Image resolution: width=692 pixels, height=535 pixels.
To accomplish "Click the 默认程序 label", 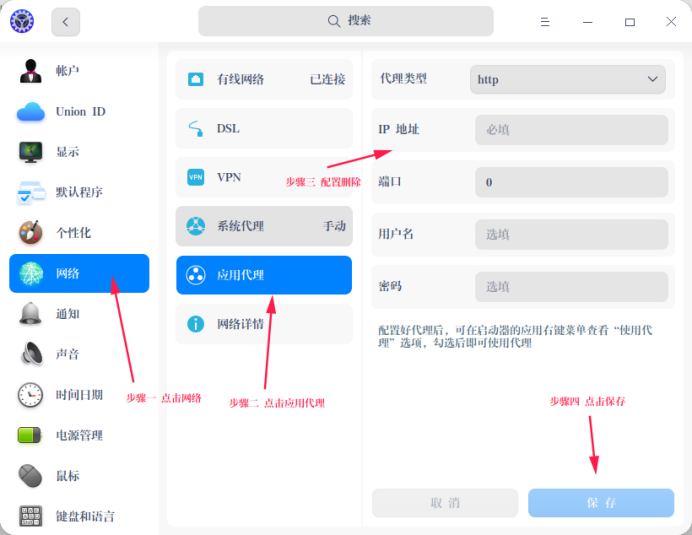I will point(79,192).
